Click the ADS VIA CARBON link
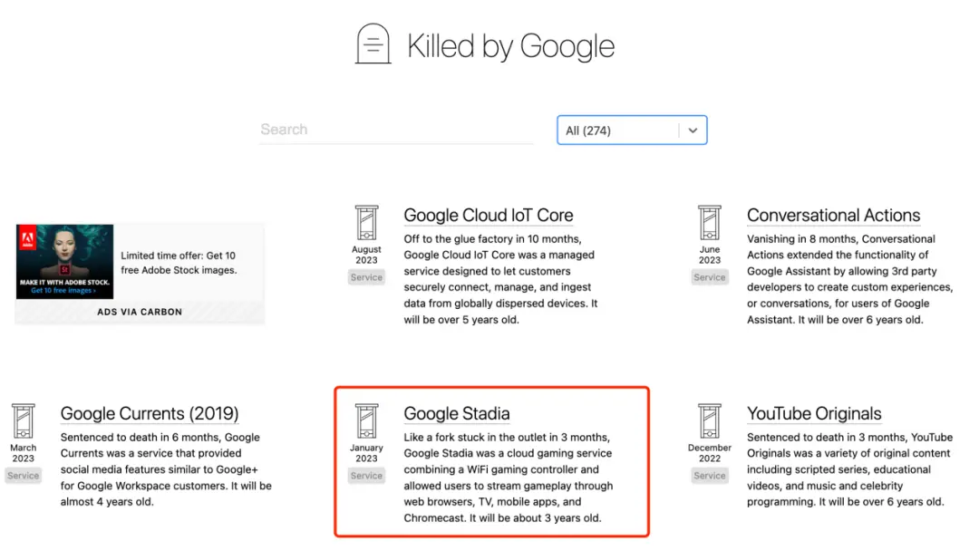 [140, 312]
